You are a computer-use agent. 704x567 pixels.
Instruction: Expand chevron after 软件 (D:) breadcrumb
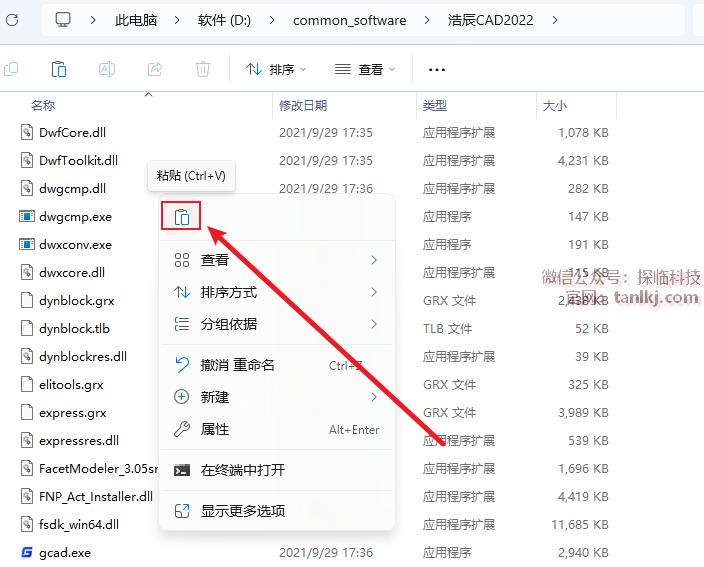tap(272, 20)
